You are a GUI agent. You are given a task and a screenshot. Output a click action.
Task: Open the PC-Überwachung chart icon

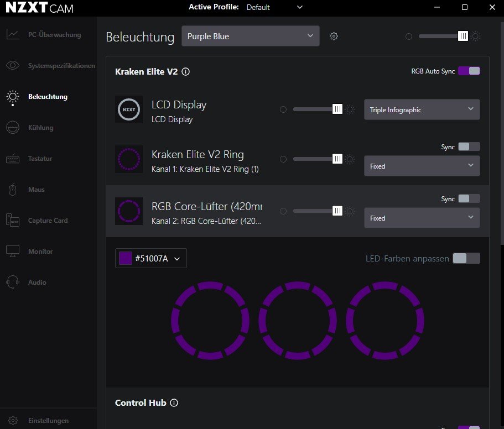pos(13,34)
